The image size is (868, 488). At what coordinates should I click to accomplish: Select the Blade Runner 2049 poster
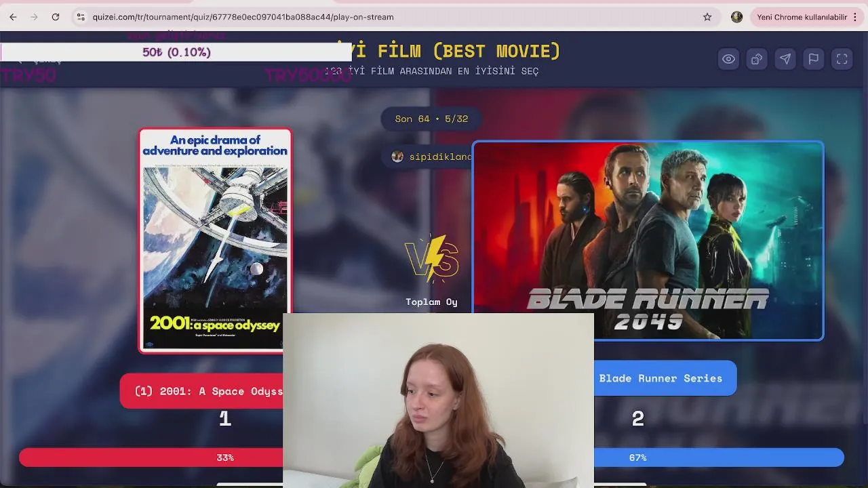648,241
